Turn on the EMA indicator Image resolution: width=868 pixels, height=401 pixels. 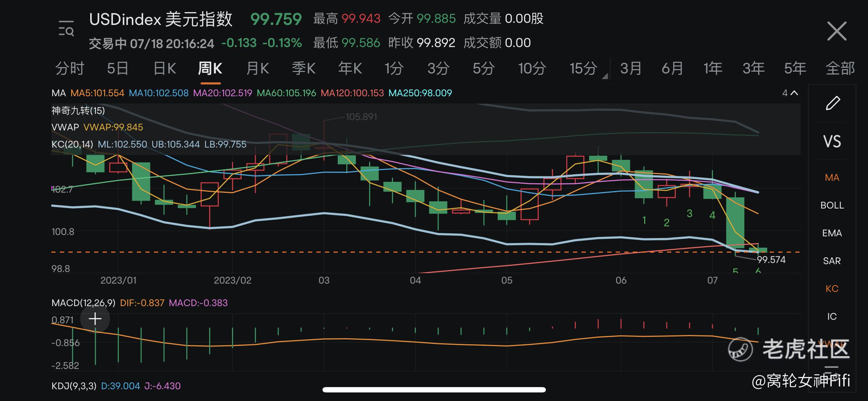pos(832,233)
